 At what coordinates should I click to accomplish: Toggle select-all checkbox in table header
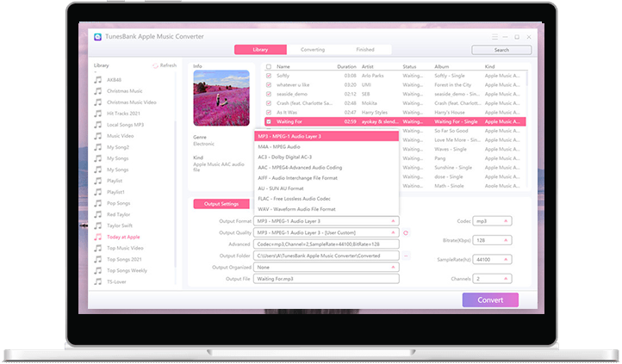pos(269,66)
